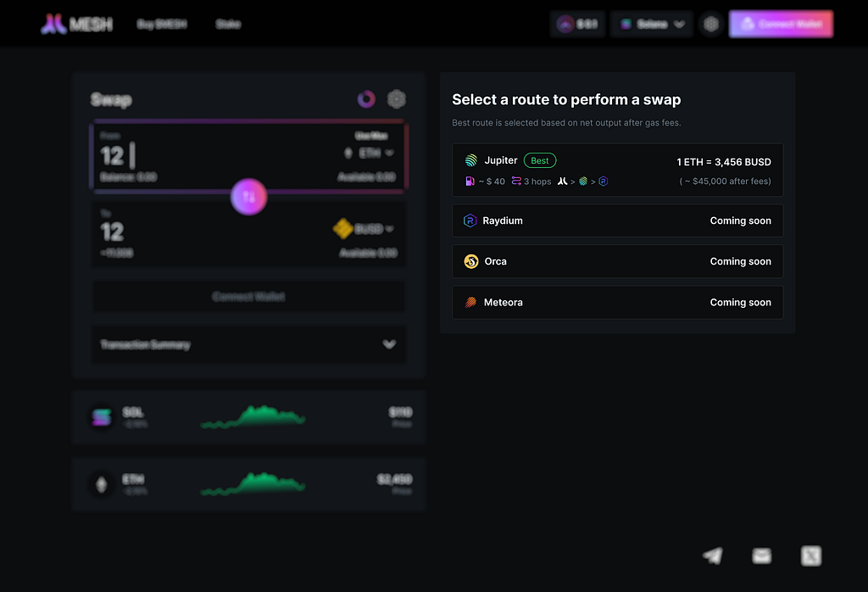Click 'Select a route to perform a swap' heading
This screenshot has width=868, height=592.
566,100
